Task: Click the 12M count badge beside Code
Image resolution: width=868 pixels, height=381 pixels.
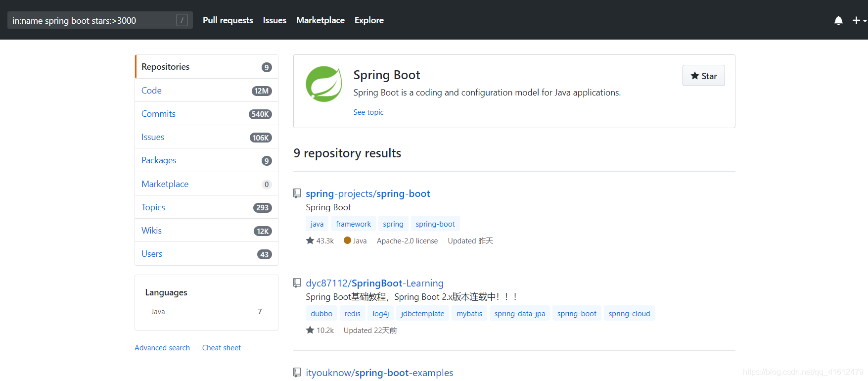Action: [x=262, y=91]
